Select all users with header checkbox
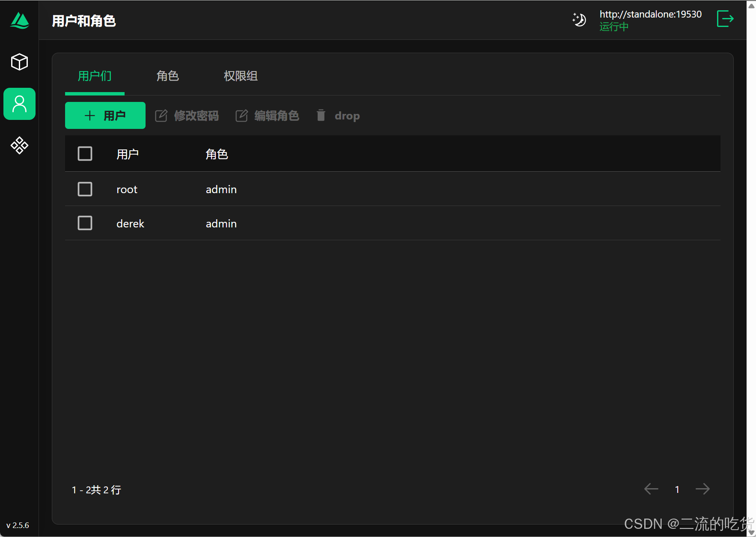This screenshot has width=756, height=537. pyautogui.click(x=85, y=153)
